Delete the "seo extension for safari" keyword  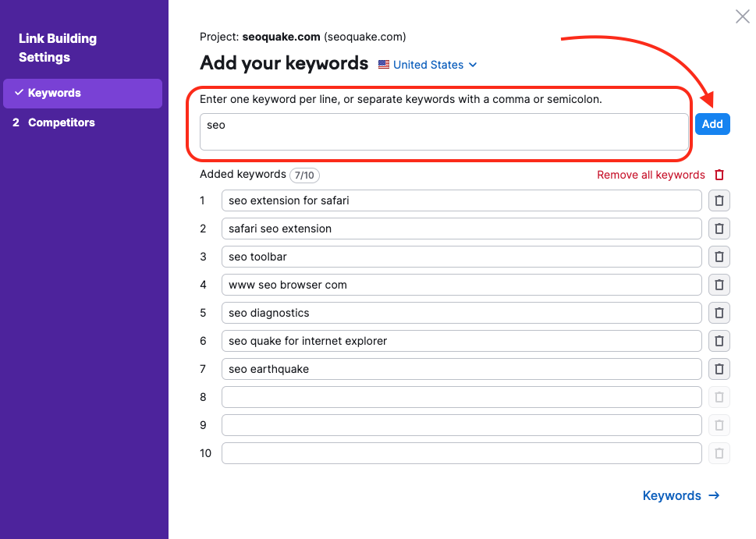(719, 200)
